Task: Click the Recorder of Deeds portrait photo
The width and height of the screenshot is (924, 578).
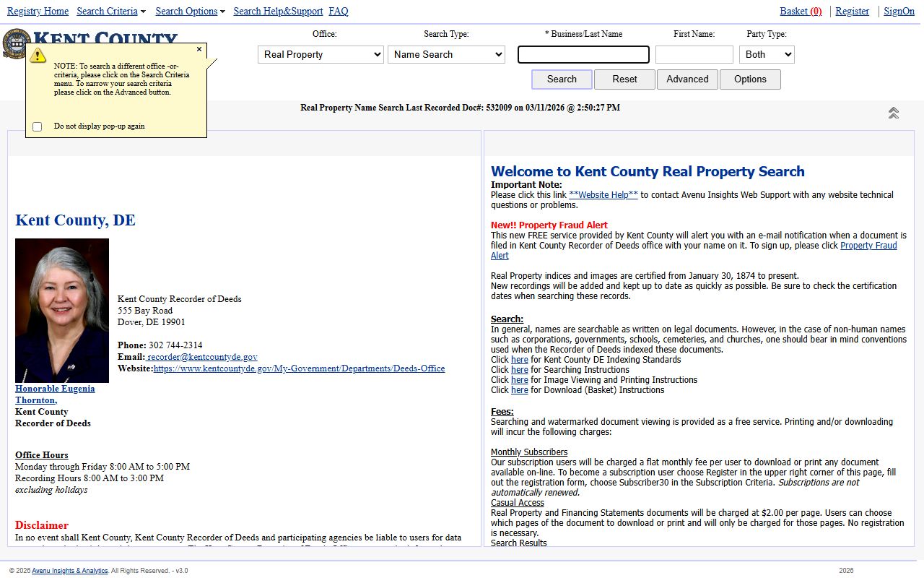Action: (x=62, y=311)
